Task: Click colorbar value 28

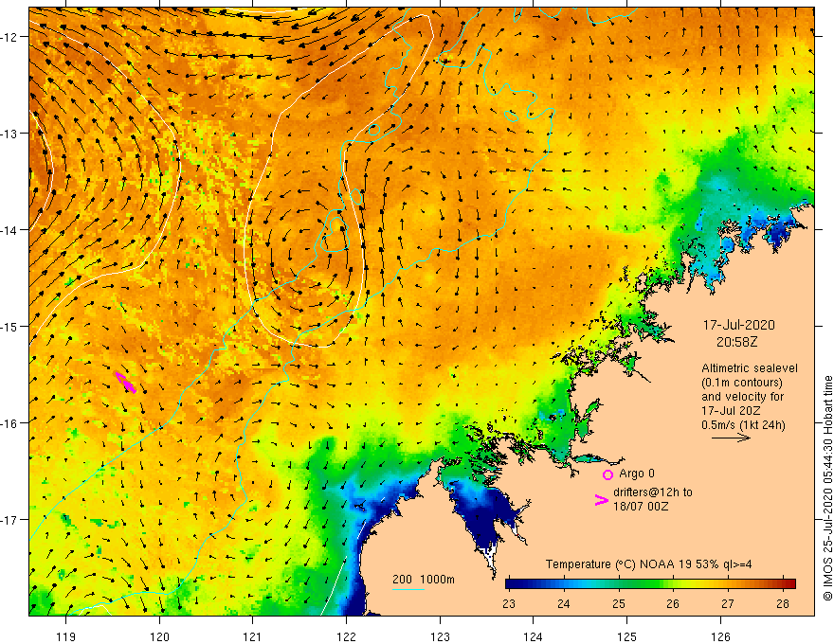Action: coord(783,604)
